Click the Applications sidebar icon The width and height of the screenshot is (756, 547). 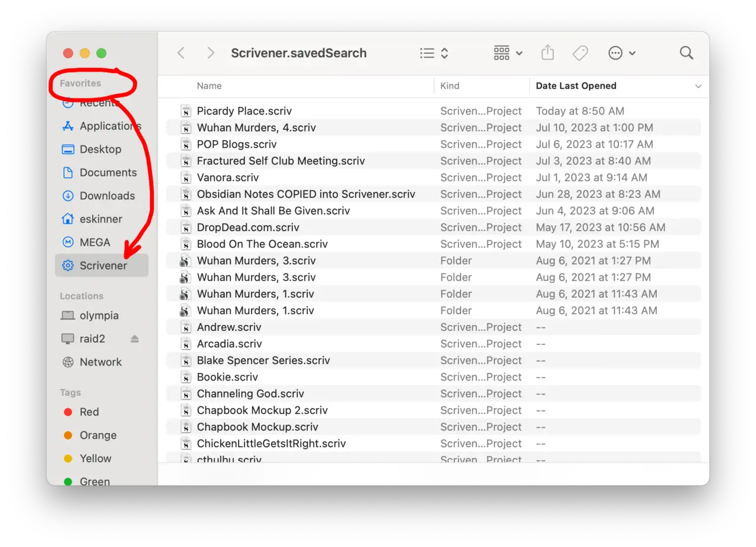coord(68,126)
